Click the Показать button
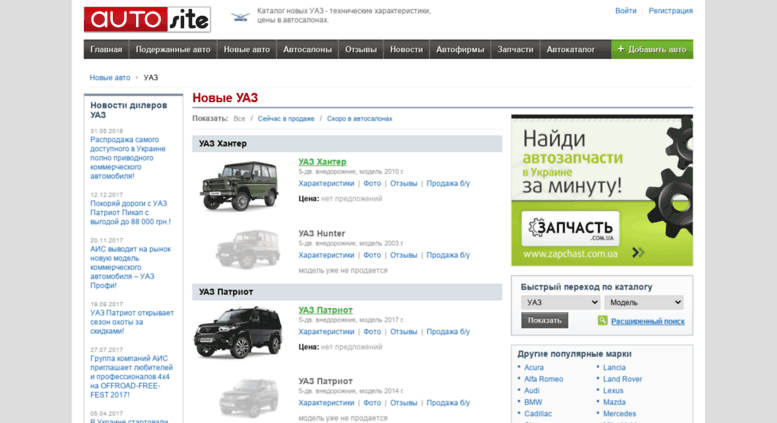The image size is (777, 423). [545, 320]
